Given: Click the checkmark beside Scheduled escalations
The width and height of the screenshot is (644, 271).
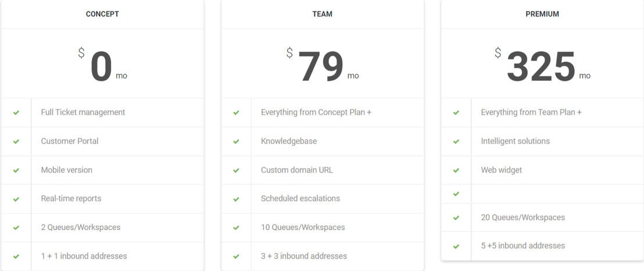Looking at the screenshot, I should [236, 199].
